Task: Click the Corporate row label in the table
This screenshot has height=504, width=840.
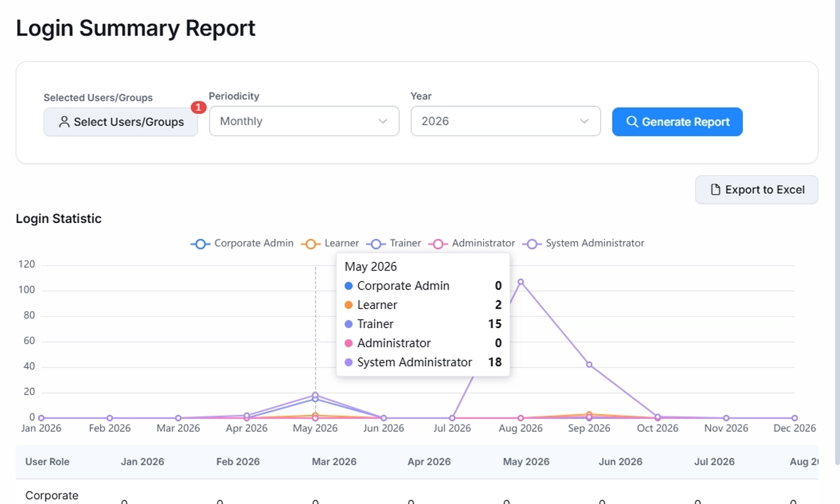Action: pyautogui.click(x=52, y=496)
